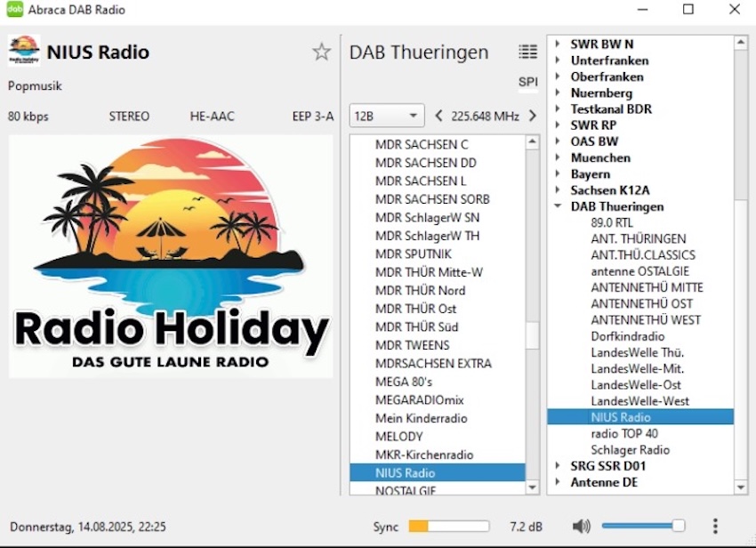This screenshot has width=756, height=548.
Task: Expand the Testkanal BDR ensemble
Action: tap(558, 109)
